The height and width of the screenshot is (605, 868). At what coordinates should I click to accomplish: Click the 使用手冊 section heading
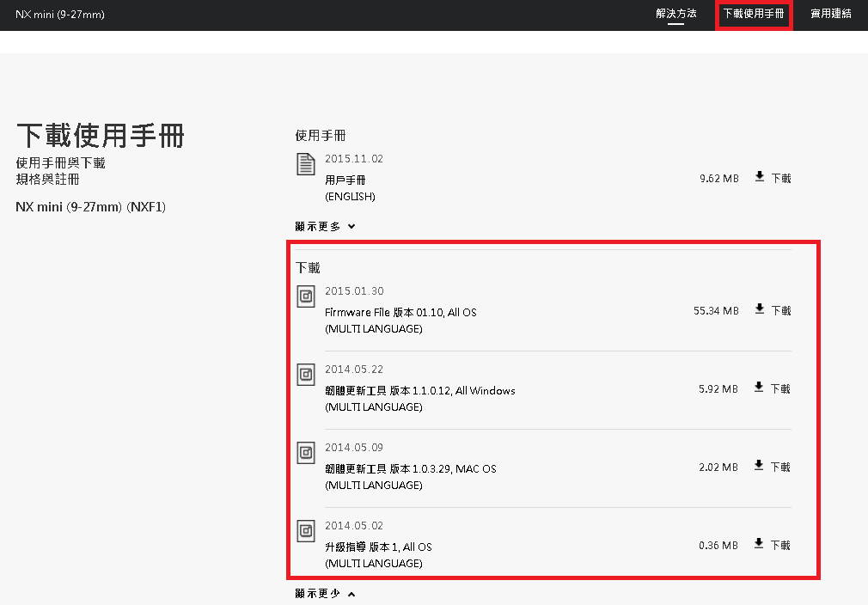321,136
